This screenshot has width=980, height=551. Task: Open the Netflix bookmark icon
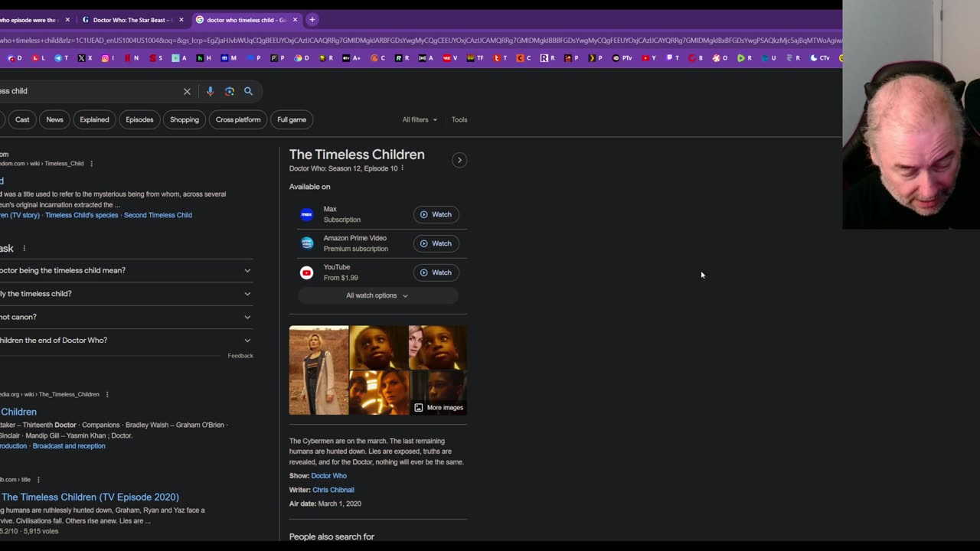click(x=131, y=57)
